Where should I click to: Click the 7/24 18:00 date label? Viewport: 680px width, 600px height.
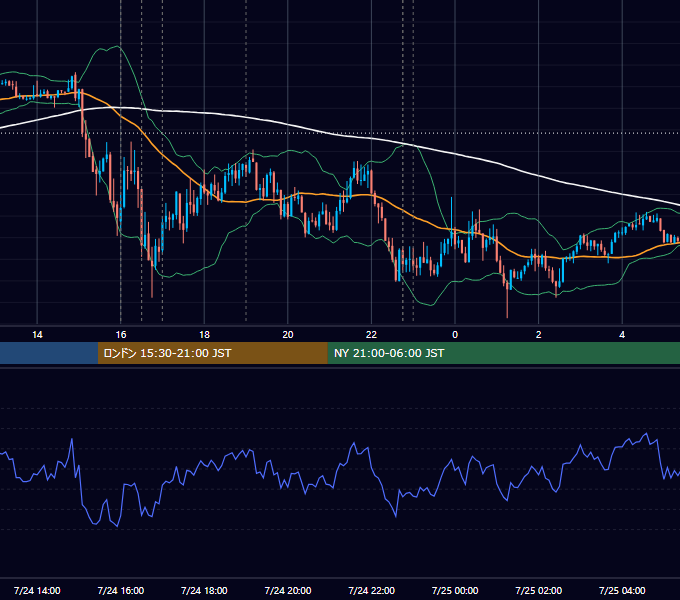[x=204, y=590]
